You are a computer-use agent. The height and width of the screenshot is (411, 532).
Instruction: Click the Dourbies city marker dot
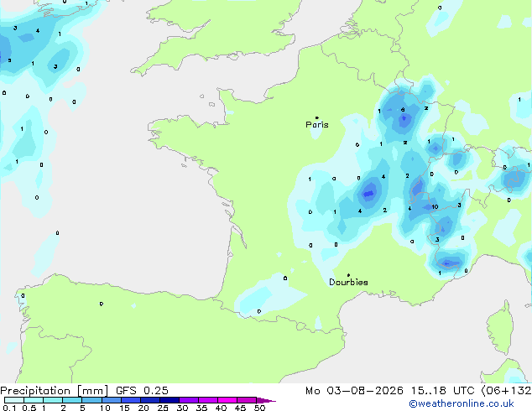(348, 275)
